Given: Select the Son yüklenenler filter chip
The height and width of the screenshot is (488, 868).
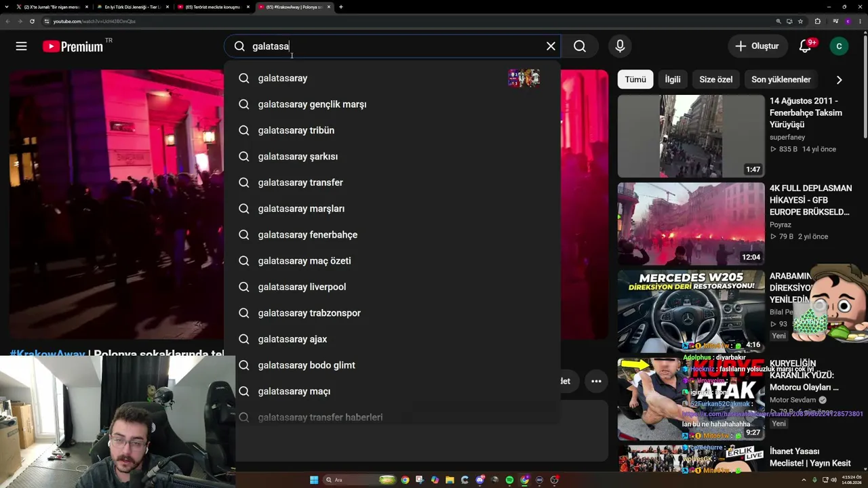Looking at the screenshot, I should (781, 79).
